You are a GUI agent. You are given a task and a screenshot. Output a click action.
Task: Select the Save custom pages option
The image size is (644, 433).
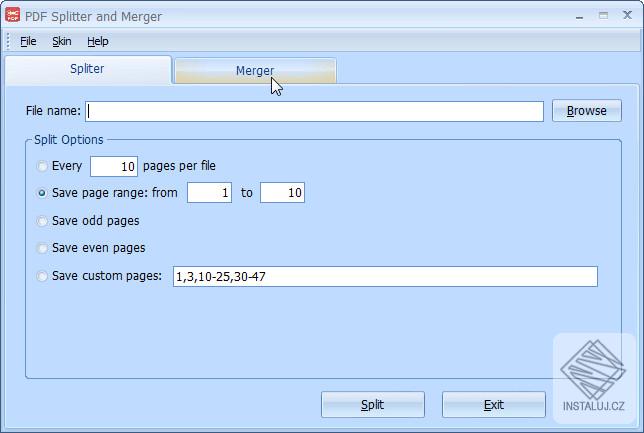42,276
